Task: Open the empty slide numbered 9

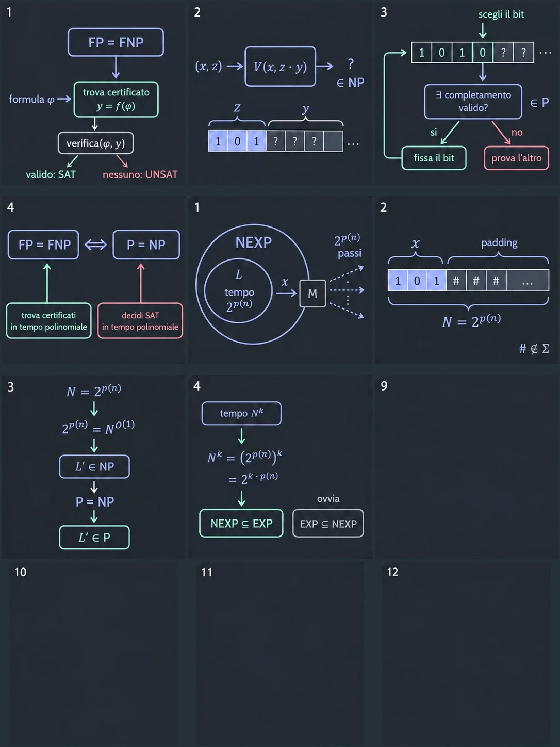Action: click(x=467, y=467)
